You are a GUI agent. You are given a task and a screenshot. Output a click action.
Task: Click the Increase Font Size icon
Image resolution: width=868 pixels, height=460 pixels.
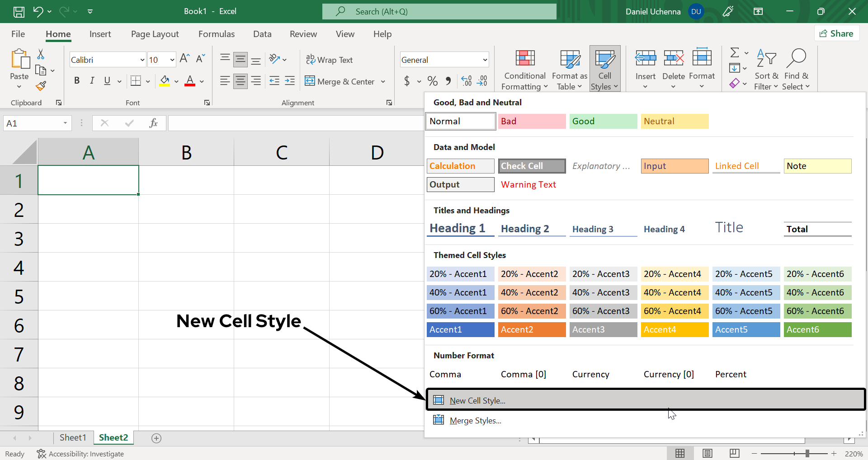click(184, 58)
